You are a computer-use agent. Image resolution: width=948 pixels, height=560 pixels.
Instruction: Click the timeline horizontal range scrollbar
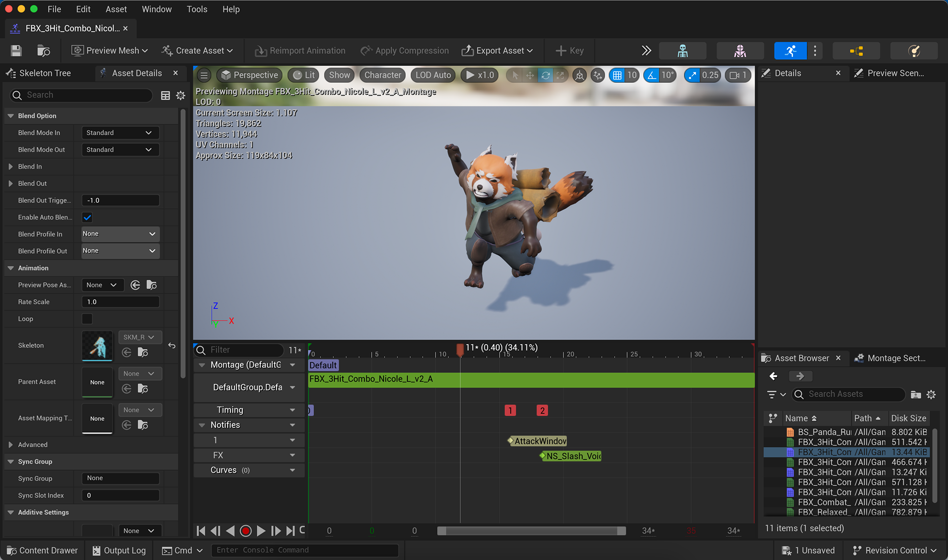pyautogui.click(x=531, y=531)
